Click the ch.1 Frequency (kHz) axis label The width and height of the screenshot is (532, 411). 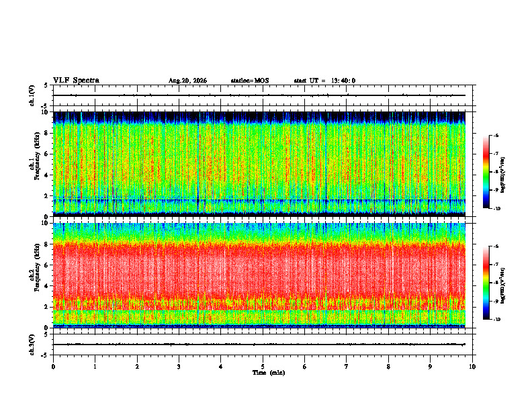coord(34,165)
